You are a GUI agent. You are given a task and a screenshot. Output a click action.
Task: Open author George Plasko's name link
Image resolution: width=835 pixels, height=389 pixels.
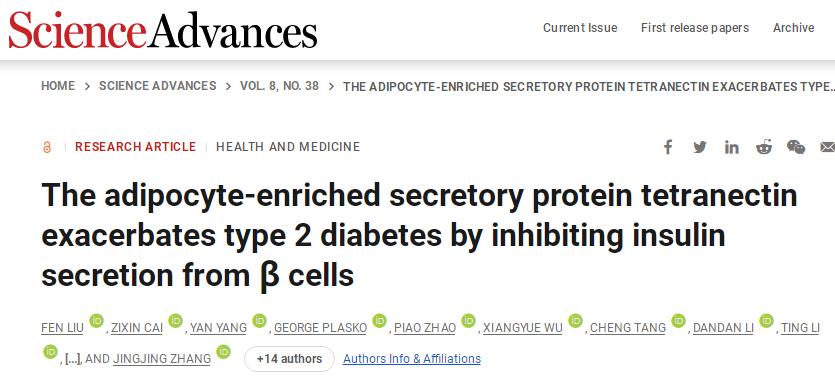click(321, 328)
